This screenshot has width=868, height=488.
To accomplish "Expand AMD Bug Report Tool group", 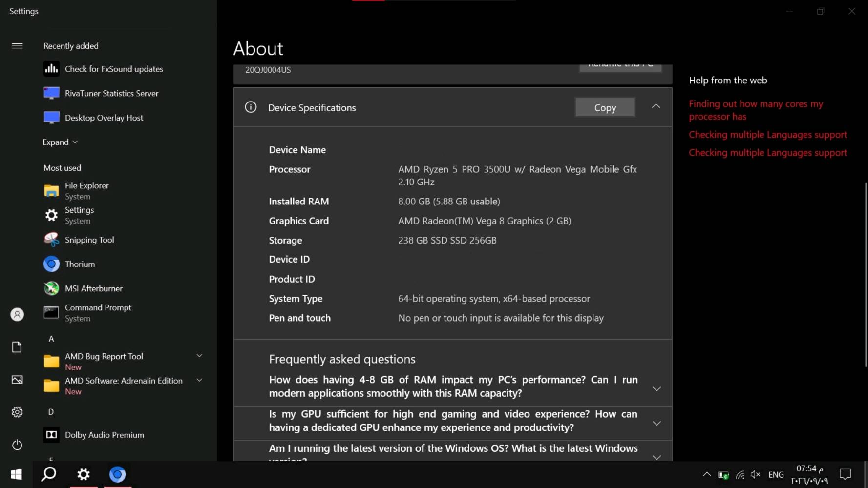I will [x=199, y=356].
